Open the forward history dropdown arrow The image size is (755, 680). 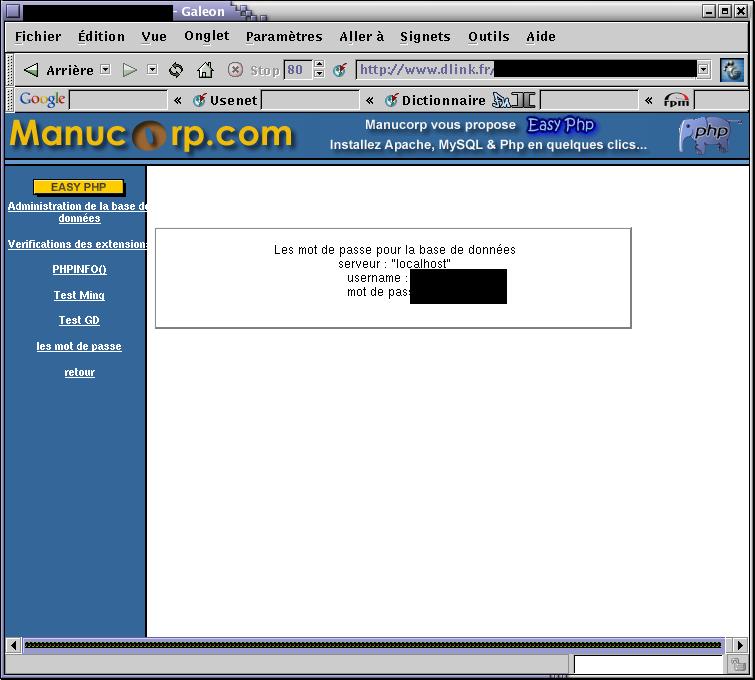[x=152, y=70]
